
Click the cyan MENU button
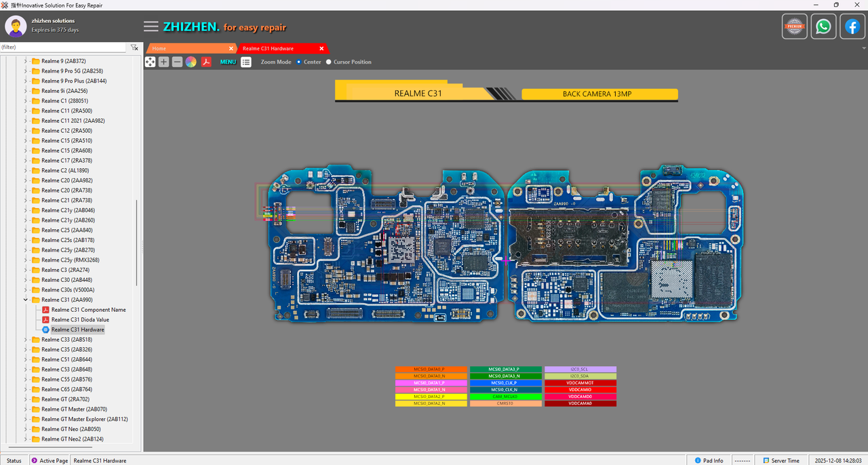pos(228,62)
